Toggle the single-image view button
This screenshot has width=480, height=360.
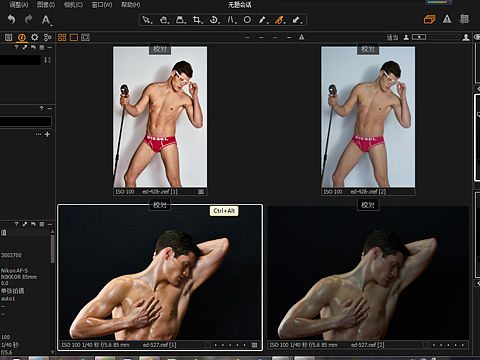coord(74,37)
